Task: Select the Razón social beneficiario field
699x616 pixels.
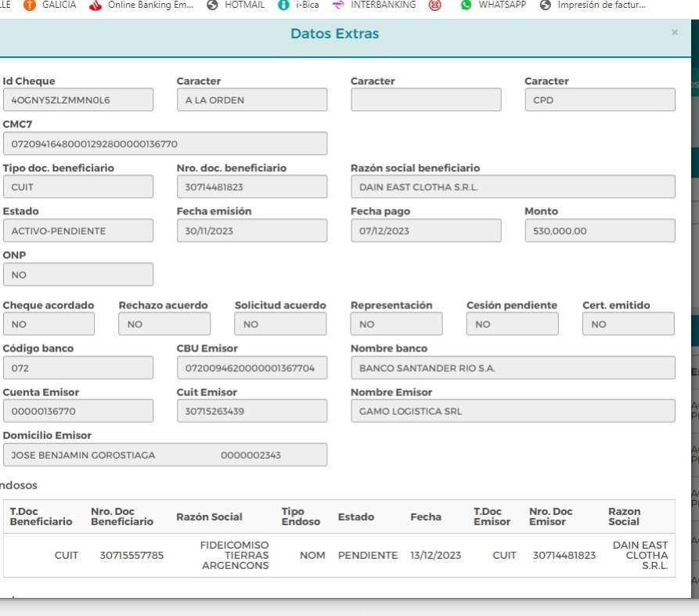Action: coord(513,187)
